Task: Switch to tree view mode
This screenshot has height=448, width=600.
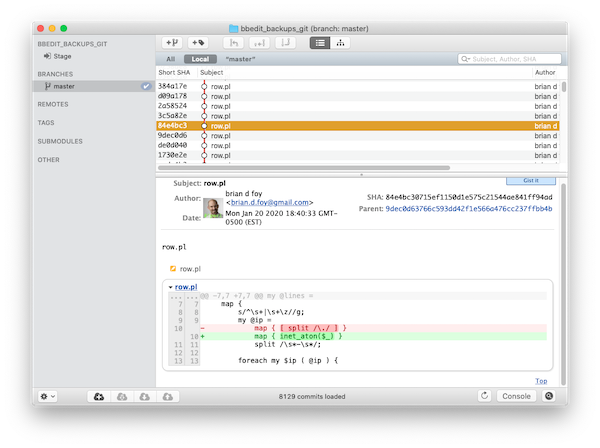Action: (340, 43)
